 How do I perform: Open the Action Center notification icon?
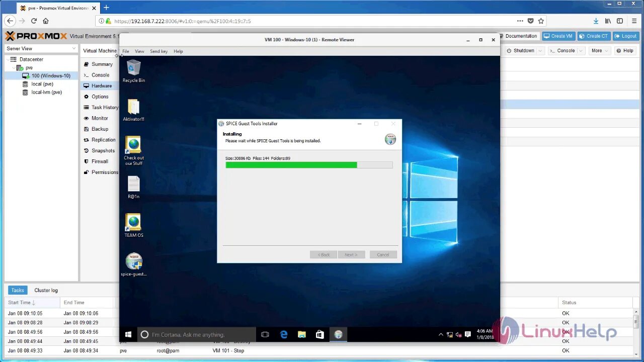point(468,334)
